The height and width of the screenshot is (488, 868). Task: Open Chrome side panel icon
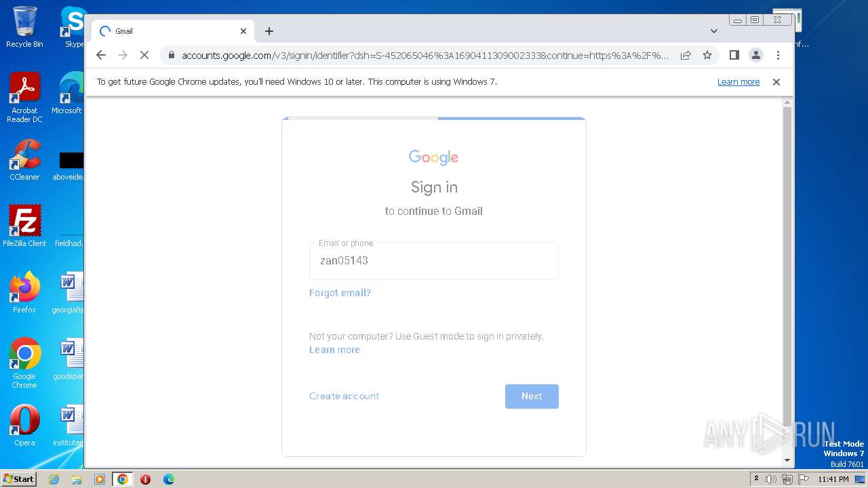pos(734,55)
